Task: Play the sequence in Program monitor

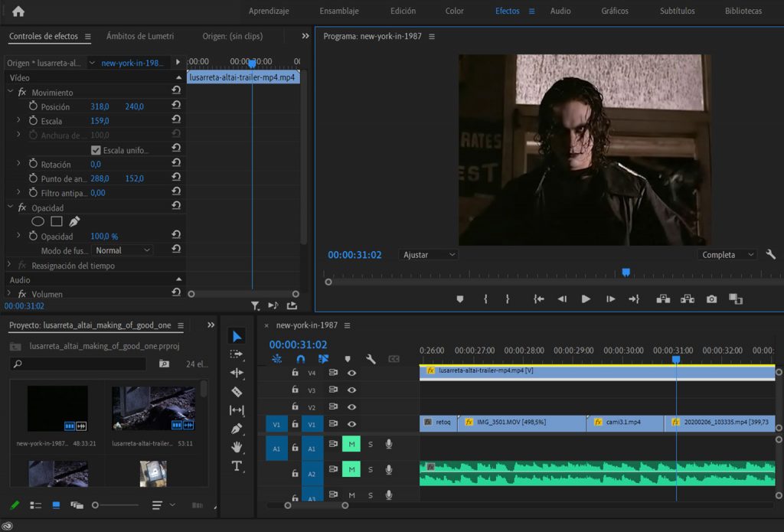Action: point(586,299)
